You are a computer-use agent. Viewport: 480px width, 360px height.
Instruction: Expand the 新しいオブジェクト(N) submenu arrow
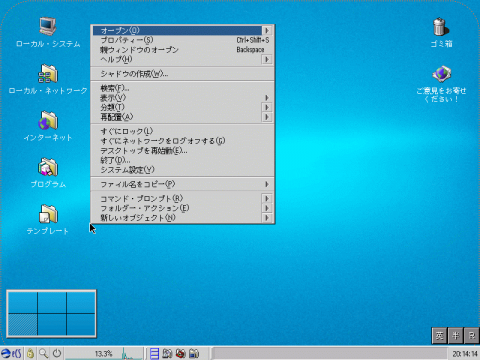coord(267,218)
